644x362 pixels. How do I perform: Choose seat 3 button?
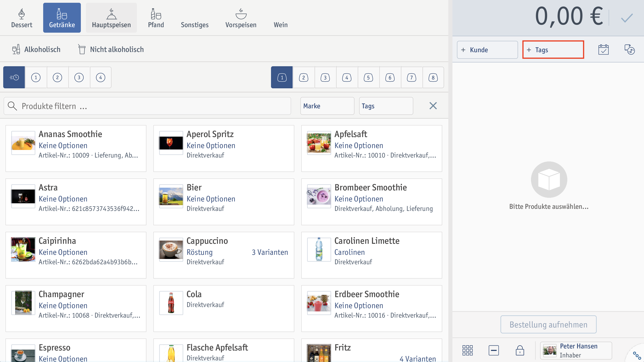(x=325, y=77)
